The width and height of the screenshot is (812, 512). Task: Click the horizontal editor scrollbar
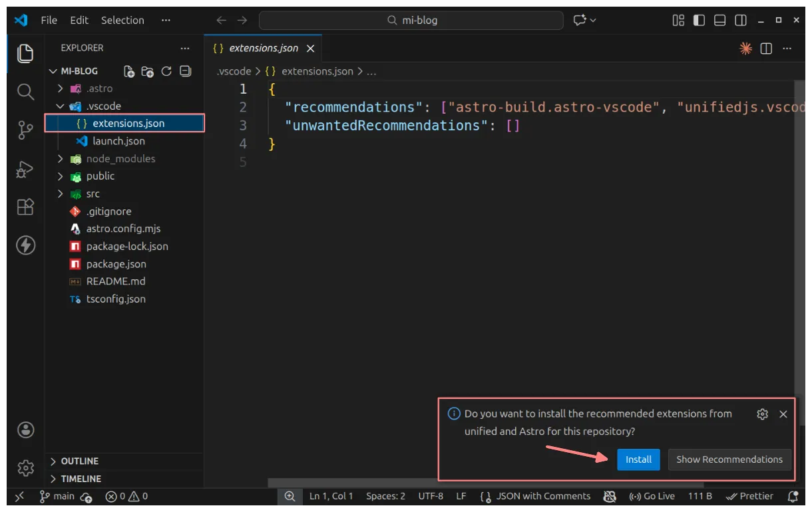[x=485, y=483]
